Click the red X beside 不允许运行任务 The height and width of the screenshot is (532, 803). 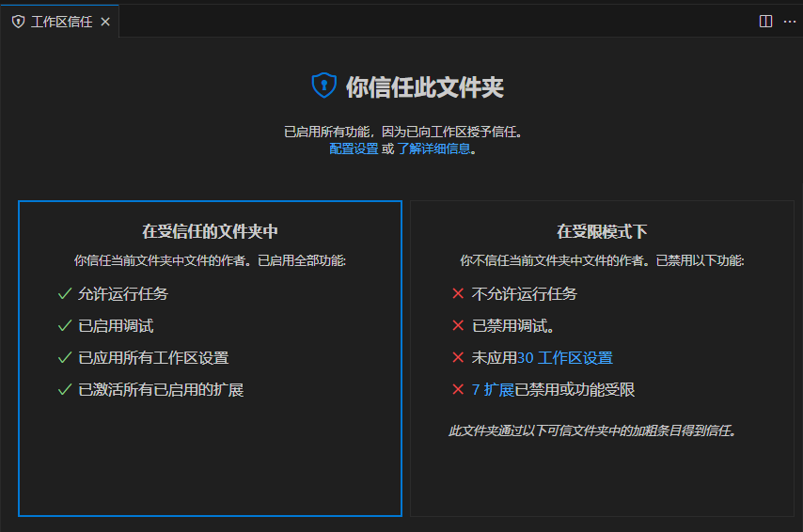(458, 294)
